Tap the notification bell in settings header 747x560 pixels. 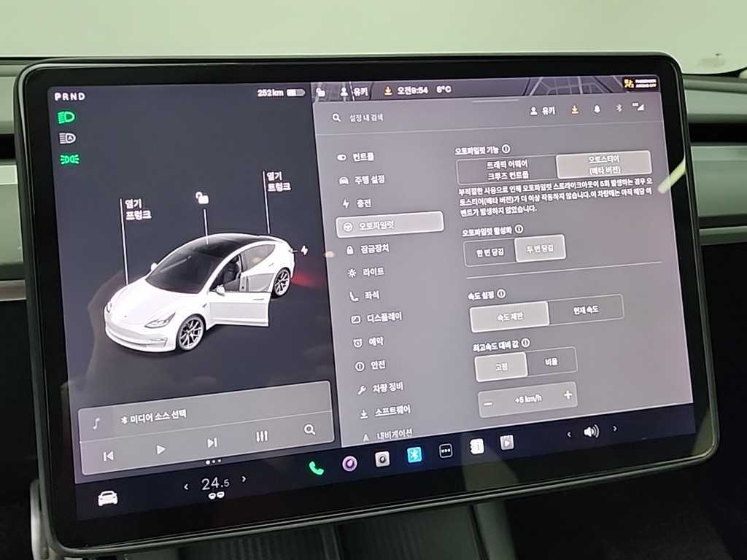(x=597, y=109)
